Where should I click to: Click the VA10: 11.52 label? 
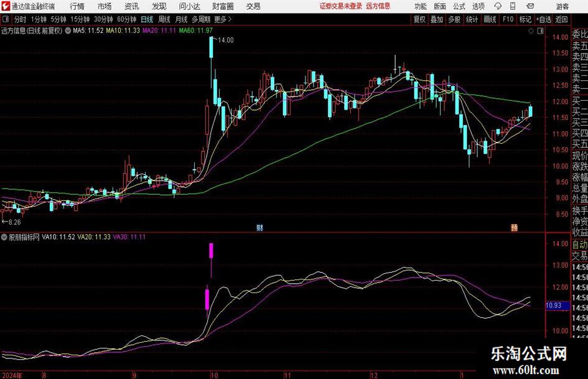(x=58, y=236)
